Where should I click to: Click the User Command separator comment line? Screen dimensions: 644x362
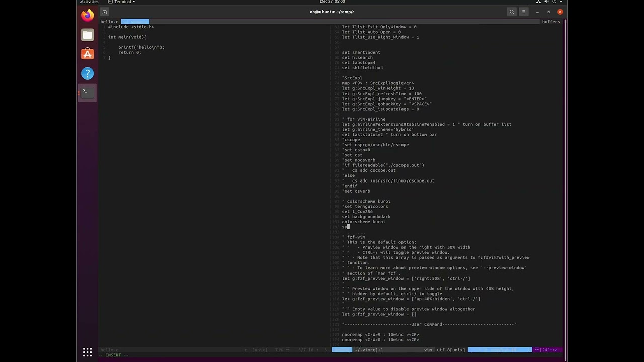(x=429, y=325)
